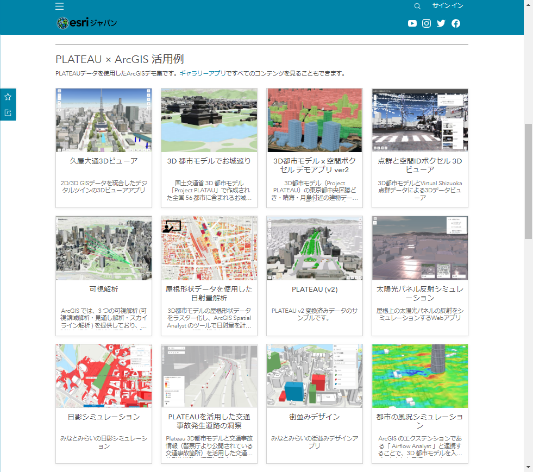Open the red voxel buildings demo thumbnail

314,120
